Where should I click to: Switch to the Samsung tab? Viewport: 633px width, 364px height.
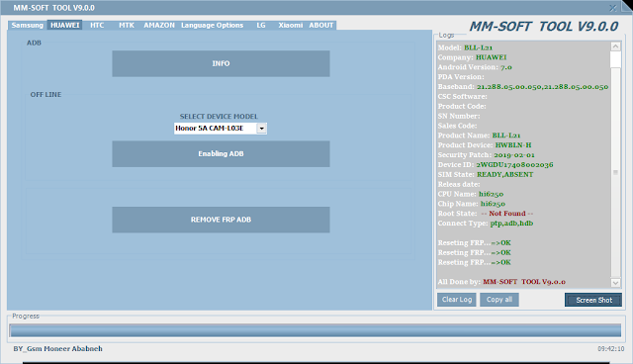27,25
